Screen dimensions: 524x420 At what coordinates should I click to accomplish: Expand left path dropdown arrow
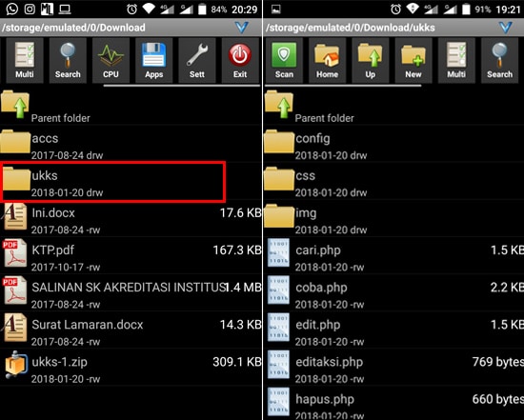coord(242,28)
